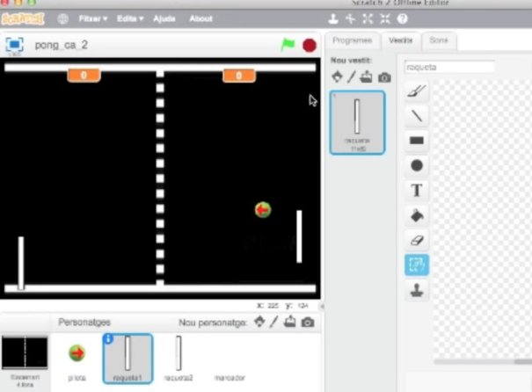Click the red stop button
532x392 pixels.
pos(310,45)
